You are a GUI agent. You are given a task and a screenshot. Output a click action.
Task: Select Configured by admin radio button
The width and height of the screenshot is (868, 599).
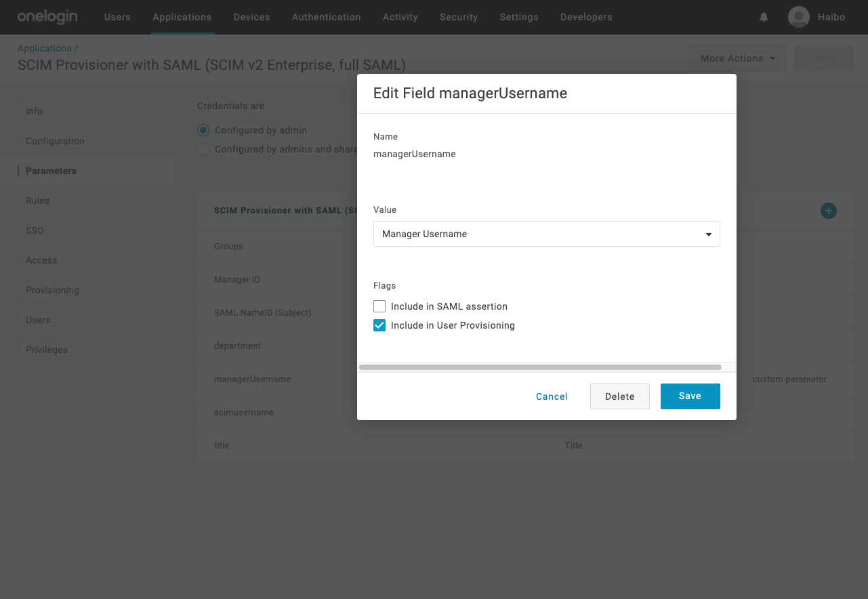tap(203, 130)
